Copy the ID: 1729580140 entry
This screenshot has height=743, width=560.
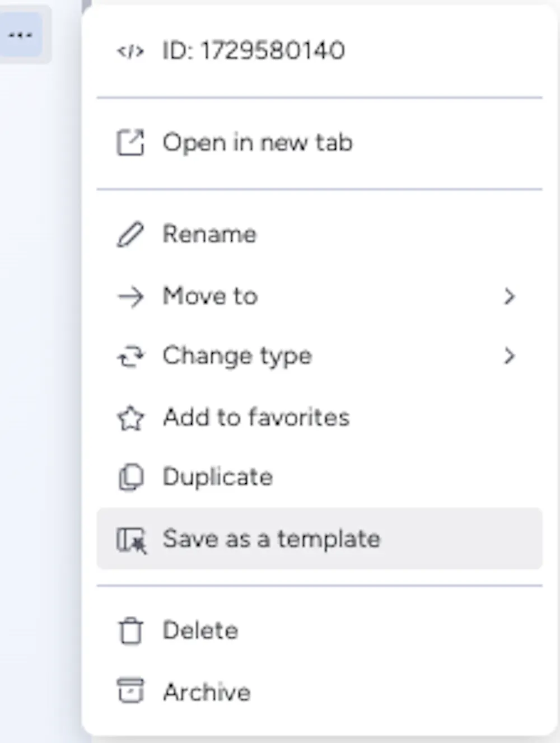[x=254, y=51]
